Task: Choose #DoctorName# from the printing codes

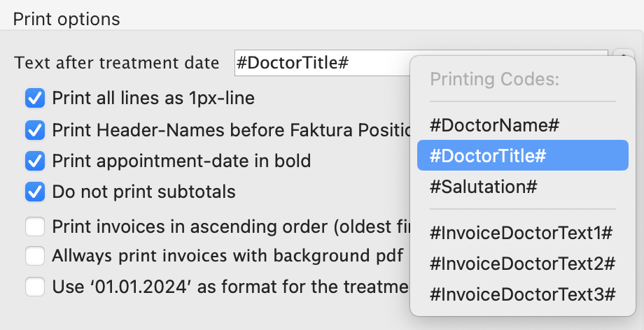Action: pos(494,126)
